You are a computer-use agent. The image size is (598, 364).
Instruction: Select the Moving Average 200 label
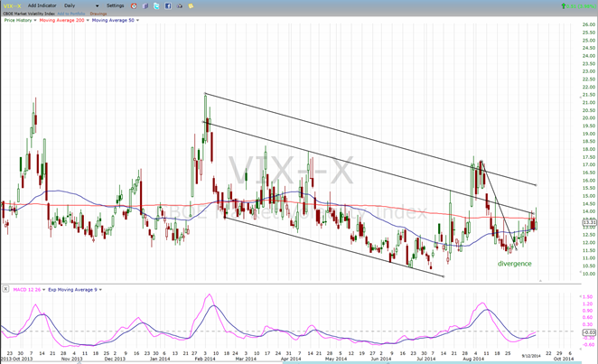click(x=61, y=20)
